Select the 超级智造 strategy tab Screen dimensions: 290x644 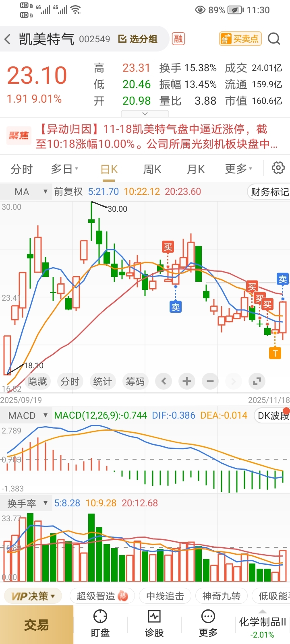click(102, 596)
